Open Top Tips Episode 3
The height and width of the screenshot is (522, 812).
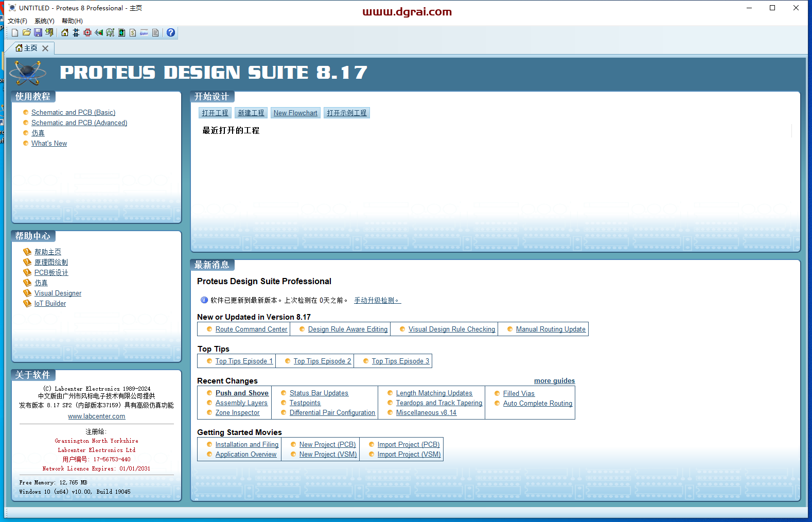[x=400, y=361]
